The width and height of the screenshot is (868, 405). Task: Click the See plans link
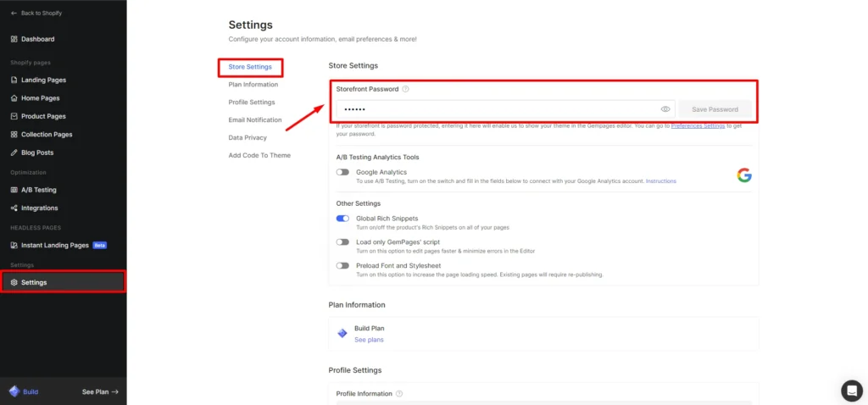pyautogui.click(x=369, y=340)
